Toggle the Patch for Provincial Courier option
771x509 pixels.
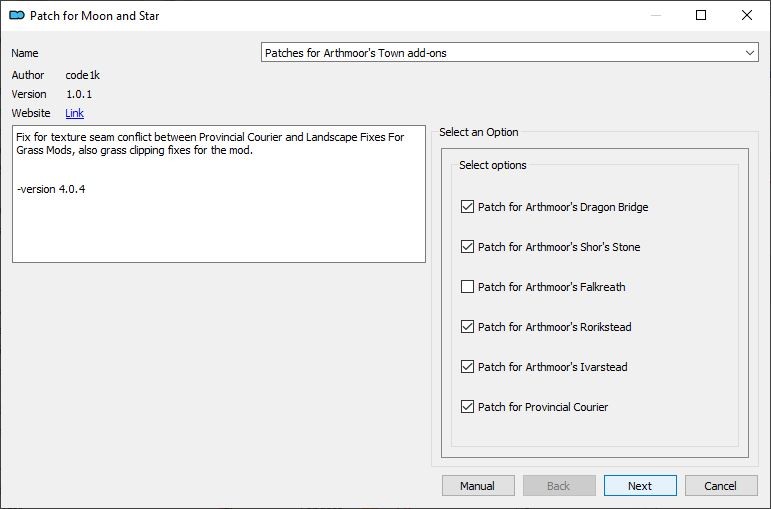tap(467, 407)
